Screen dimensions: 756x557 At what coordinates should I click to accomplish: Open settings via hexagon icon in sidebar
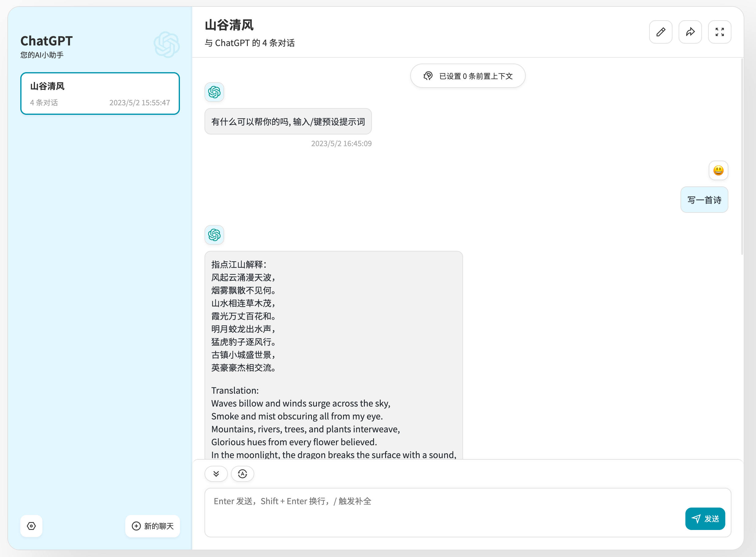point(31,526)
